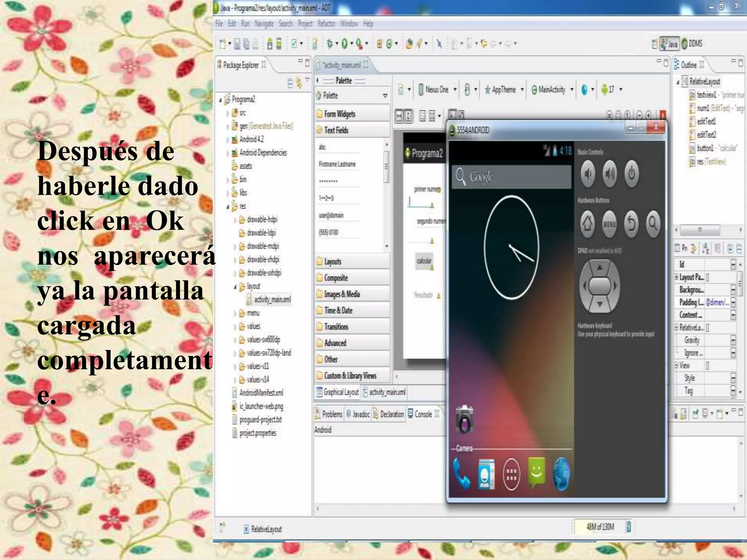Image resolution: width=747 pixels, height=560 pixels.
Task: Open the app drawer in emulator dock
Action: tap(511, 474)
